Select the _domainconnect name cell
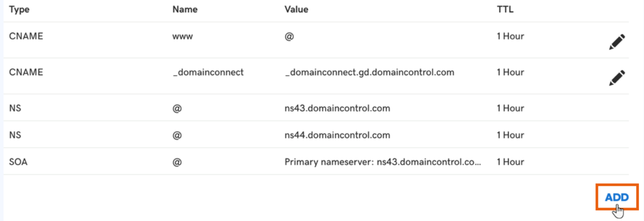644x221 pixels. (x=208, y=73)
